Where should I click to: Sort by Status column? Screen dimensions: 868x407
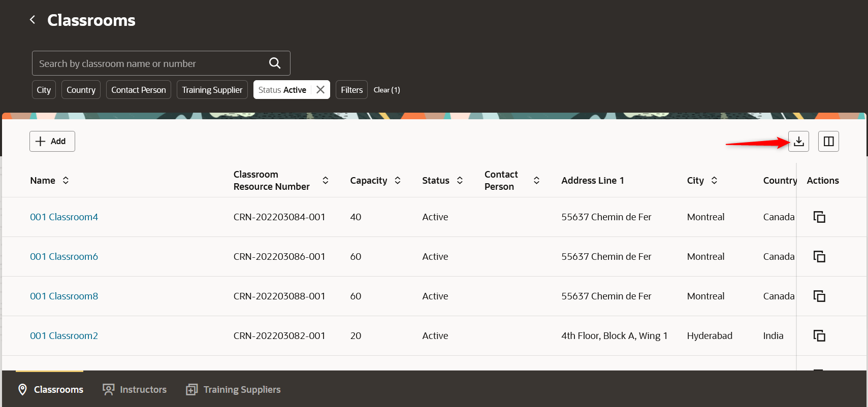click(x=460, y=180)
